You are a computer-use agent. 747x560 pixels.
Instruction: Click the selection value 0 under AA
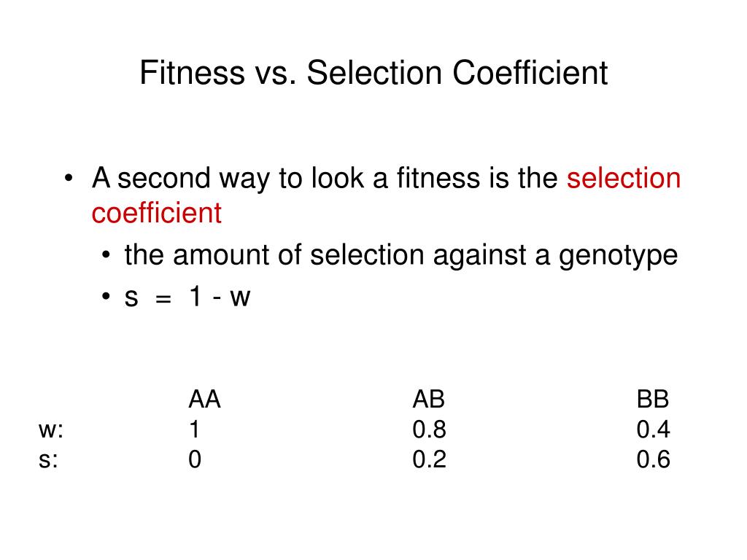coord(195,459)
